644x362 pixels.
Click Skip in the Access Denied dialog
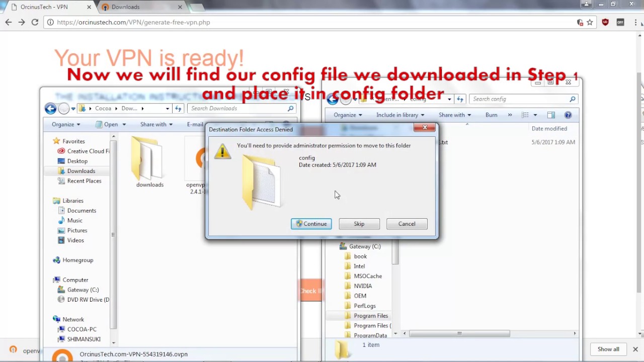tap(359, 224)
